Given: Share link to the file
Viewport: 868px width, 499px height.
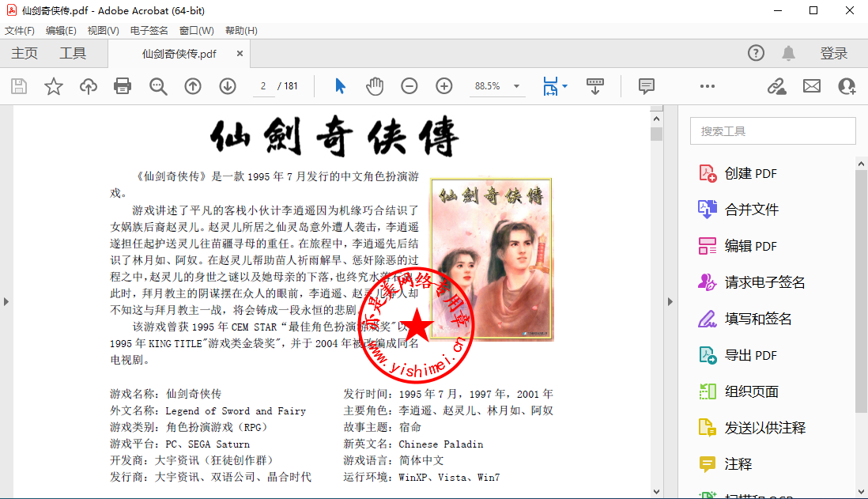Looking at the screenshot, I should 776,86.
